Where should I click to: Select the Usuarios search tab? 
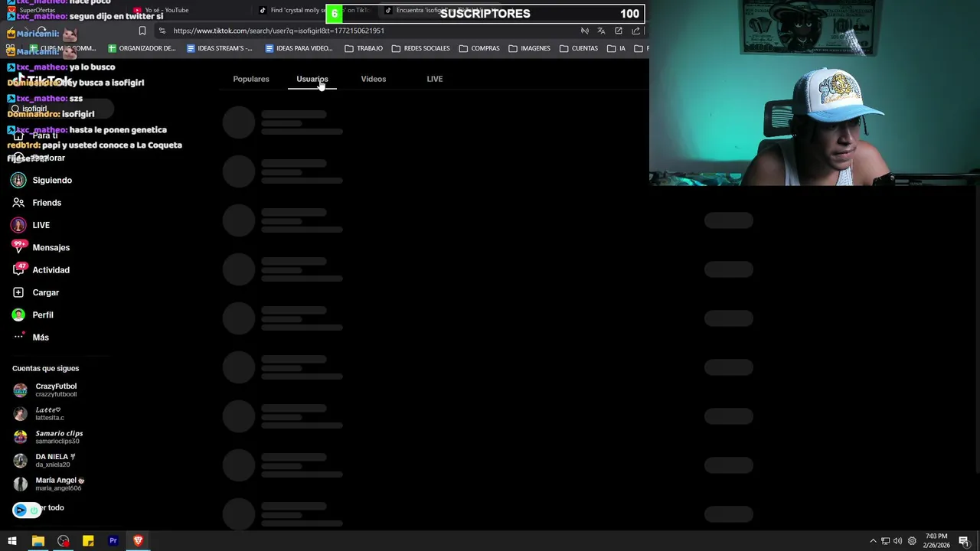(x=312, y=79)
